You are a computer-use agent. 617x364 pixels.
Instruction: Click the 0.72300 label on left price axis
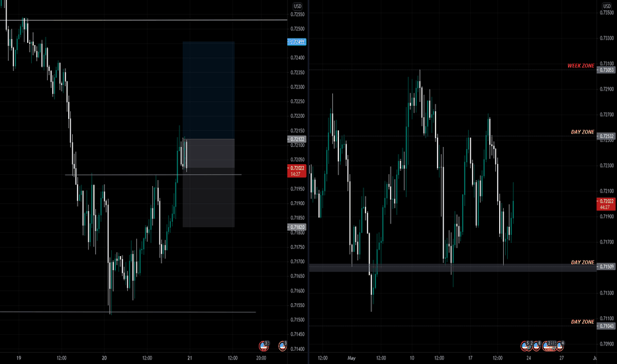coord(297,87)
